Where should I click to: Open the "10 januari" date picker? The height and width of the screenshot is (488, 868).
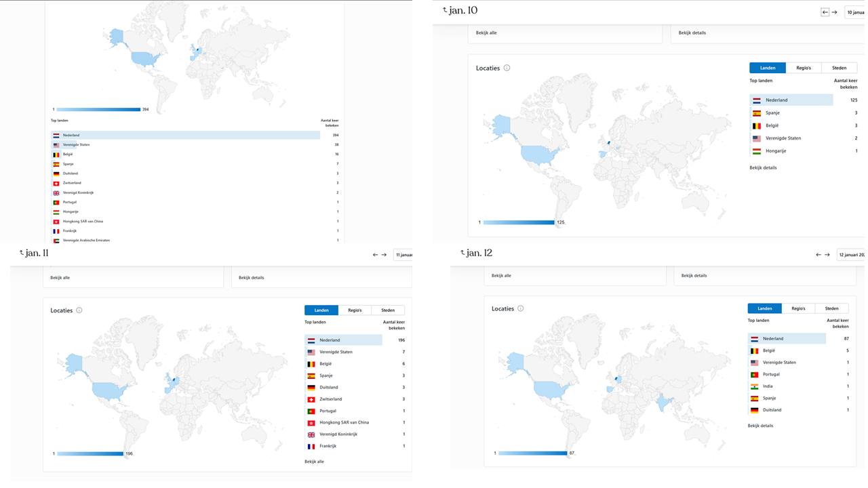(855, 12)
